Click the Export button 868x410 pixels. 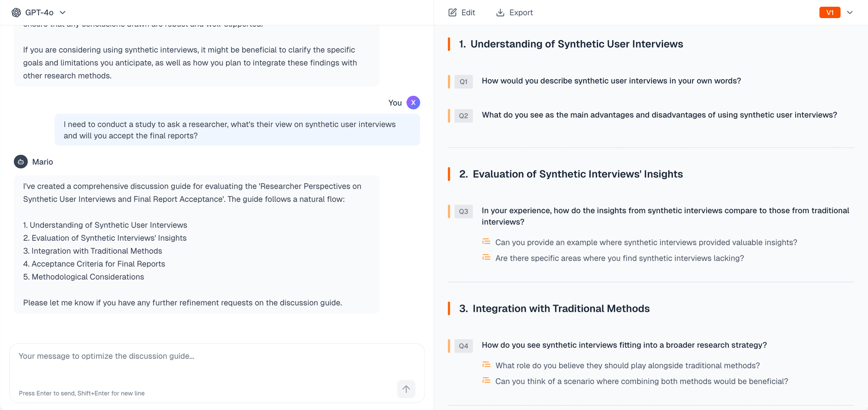(514, 12)
